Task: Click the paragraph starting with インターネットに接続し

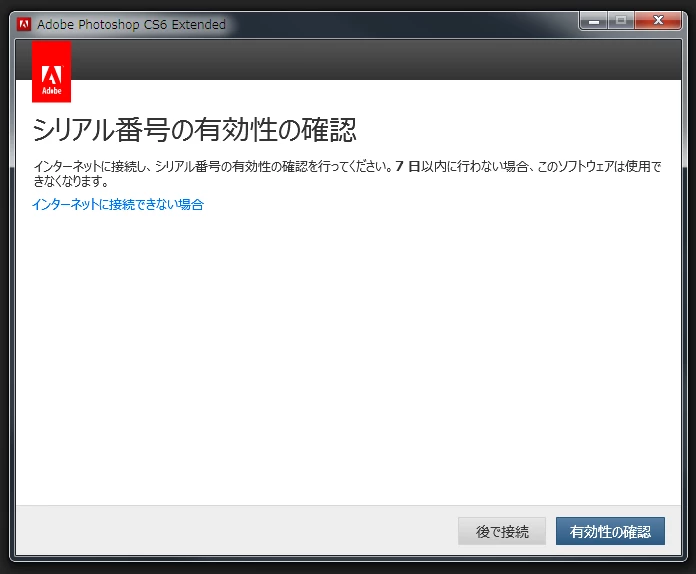Action: 348,174
